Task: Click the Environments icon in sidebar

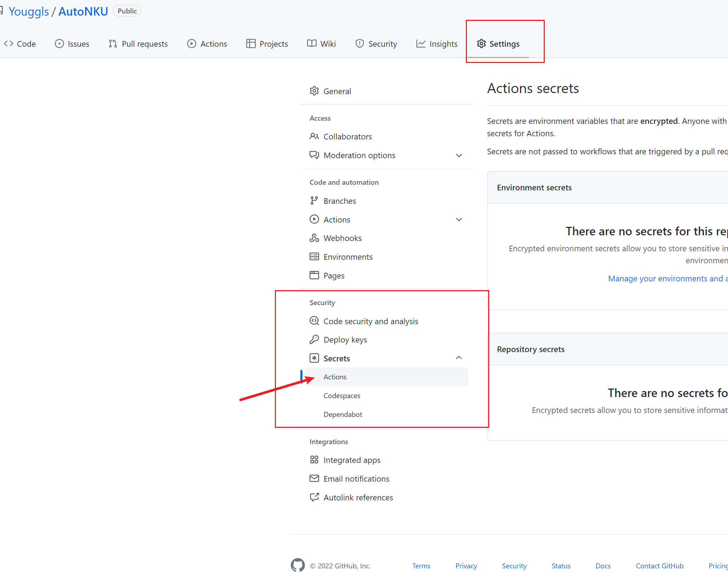Action: 314,257
